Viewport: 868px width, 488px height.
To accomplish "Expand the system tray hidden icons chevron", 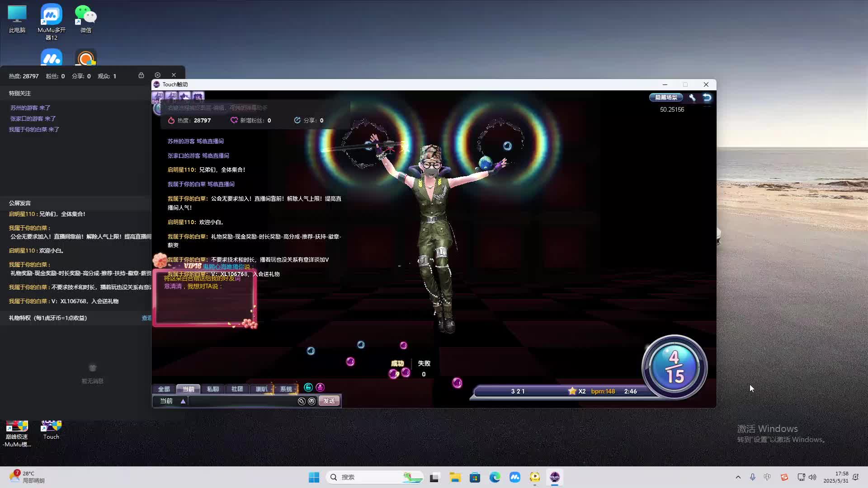I will pyautogui.click(x=738, y=477).
